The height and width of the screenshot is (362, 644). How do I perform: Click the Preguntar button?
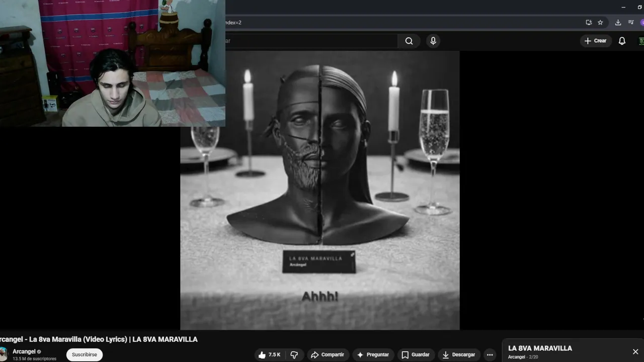tap(373, 355)
